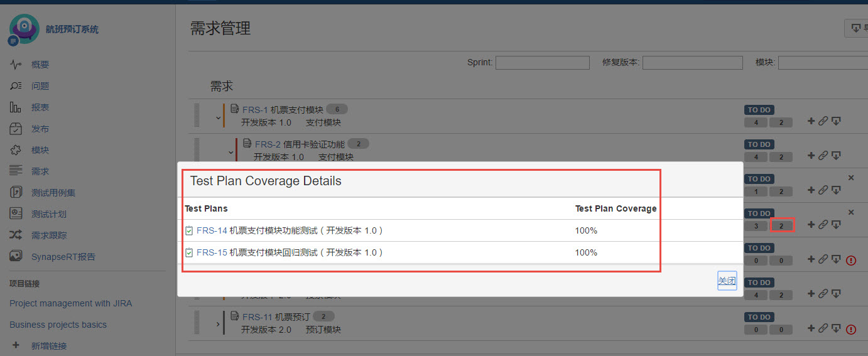Click the plus icon beside 新增链接
The height and width of the screenshot is (356, 868).
(16, 345)
